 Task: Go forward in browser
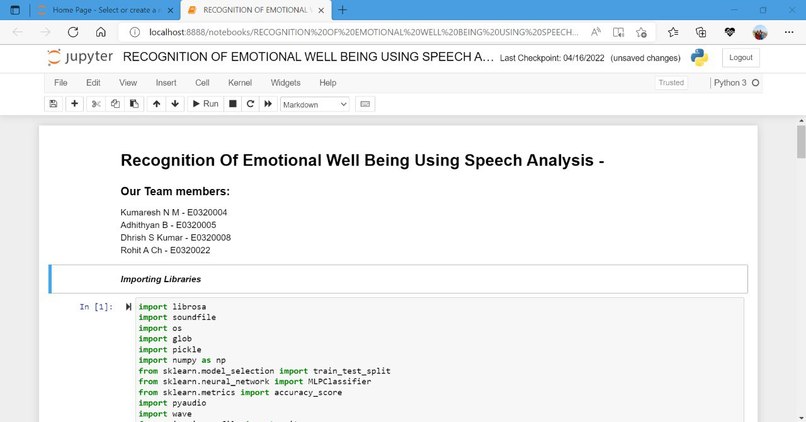tap(45, 32)
